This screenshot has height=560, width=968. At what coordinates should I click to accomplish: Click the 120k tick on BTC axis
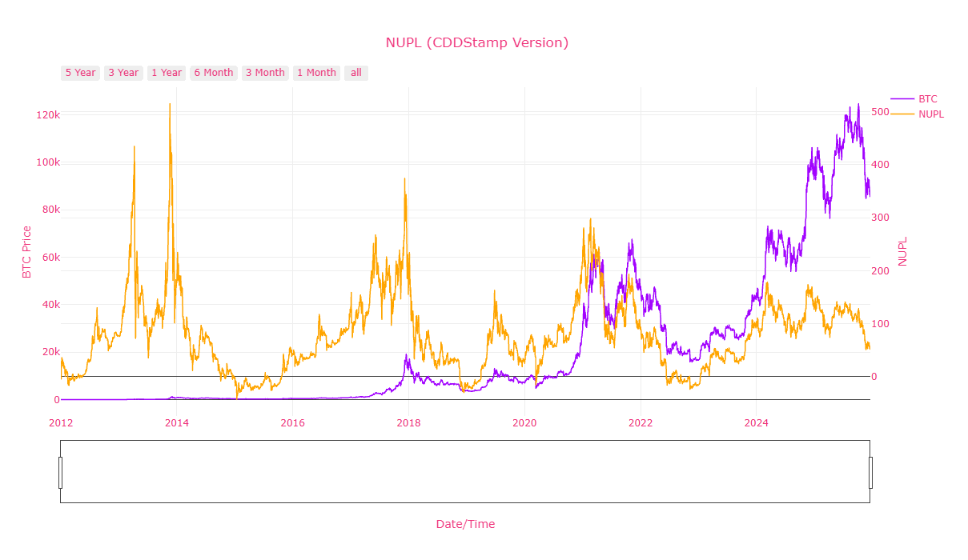click(48, 115)
